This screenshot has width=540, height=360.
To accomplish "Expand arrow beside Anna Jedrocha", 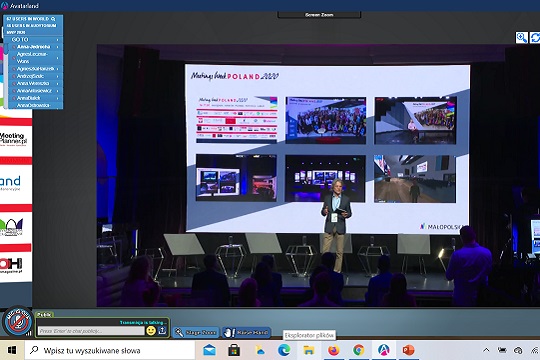I will click(58, 47).
